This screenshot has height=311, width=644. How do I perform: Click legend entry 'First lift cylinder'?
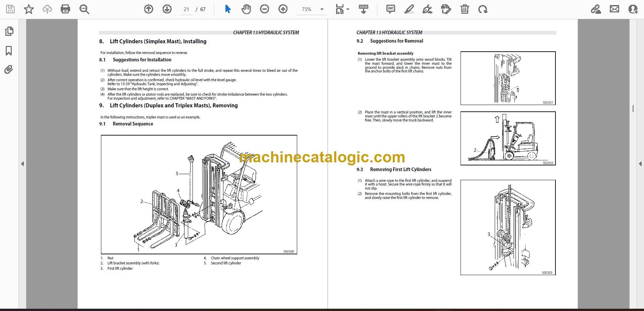point(120,268)
